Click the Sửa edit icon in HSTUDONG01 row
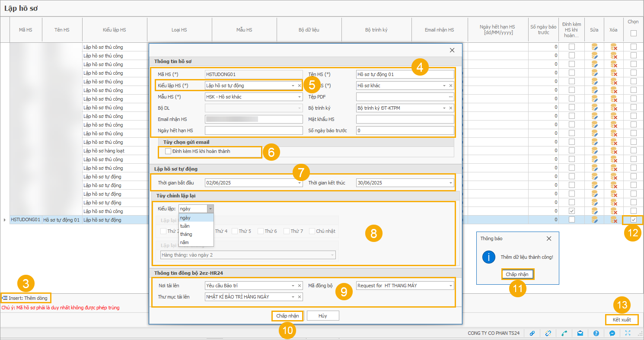Image resolution: width=644 pixels, height=340 pixels. pyautogui.click(x=595, y=220)
